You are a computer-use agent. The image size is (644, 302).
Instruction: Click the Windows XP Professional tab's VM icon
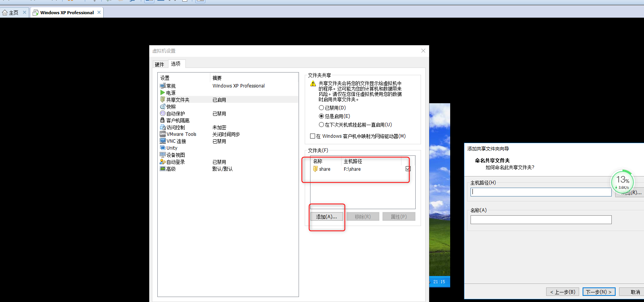[36, 13]
